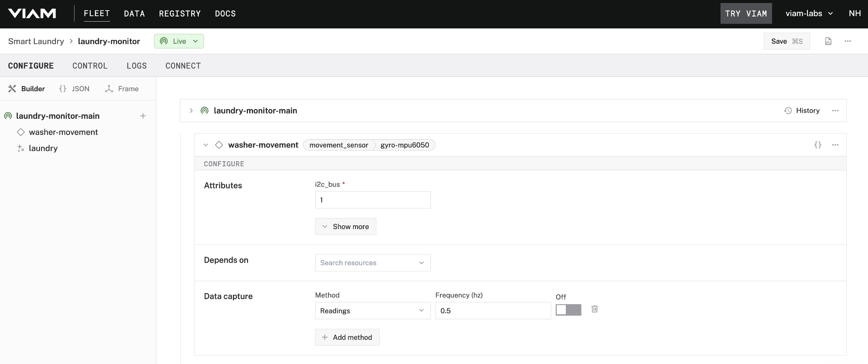Delete the Readings capture method
This screenshot has width=868, height=364.
[595, 309]
